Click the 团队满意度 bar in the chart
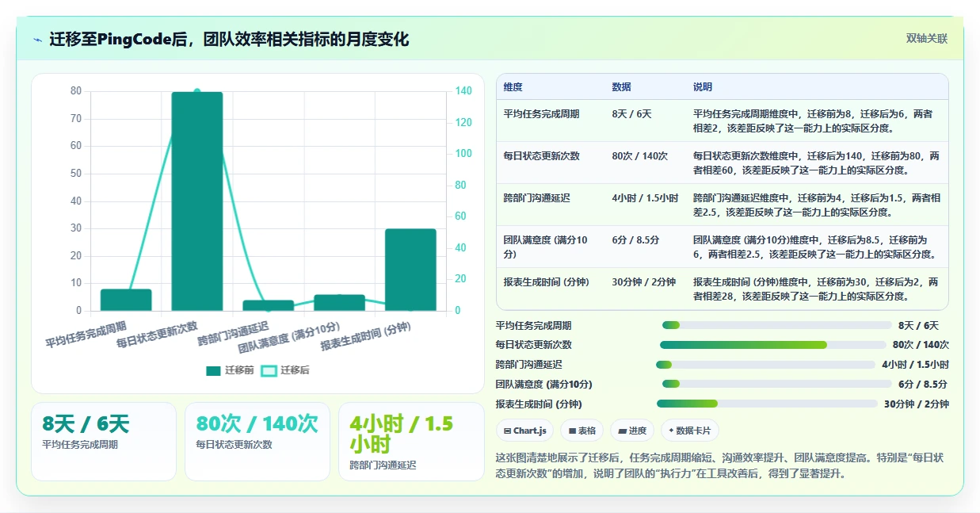The image size is (980, 513). coord(340,302)
